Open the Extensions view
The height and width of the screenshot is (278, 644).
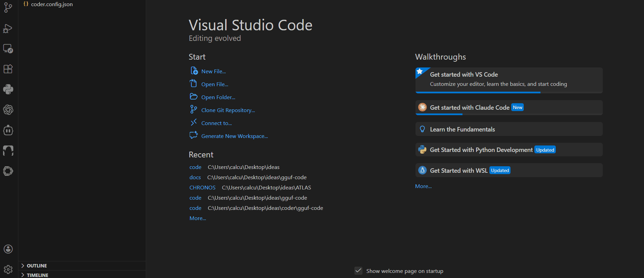[x=8, y=69]
